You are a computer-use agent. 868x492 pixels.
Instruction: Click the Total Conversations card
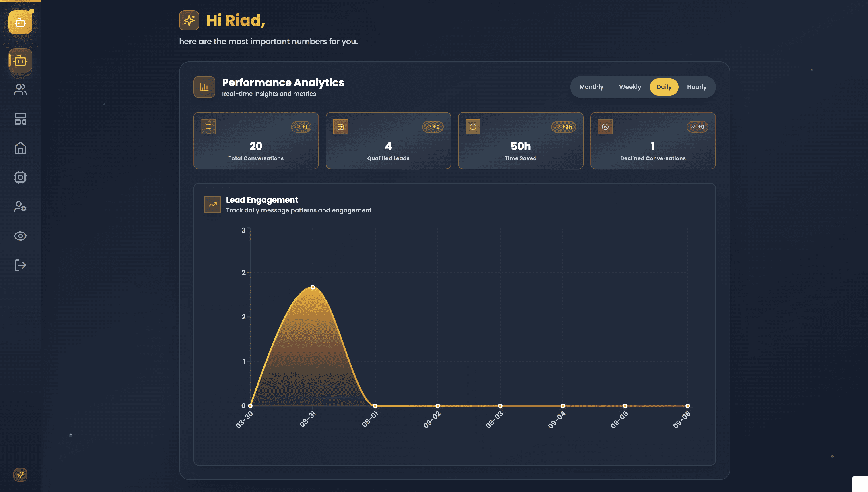click(x=256, y=141)
